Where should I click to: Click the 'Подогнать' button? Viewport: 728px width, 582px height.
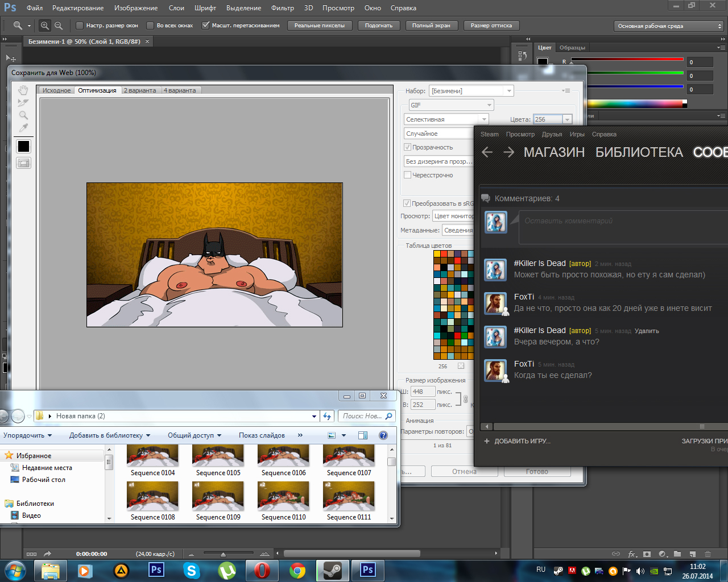(x=379, y=26)
